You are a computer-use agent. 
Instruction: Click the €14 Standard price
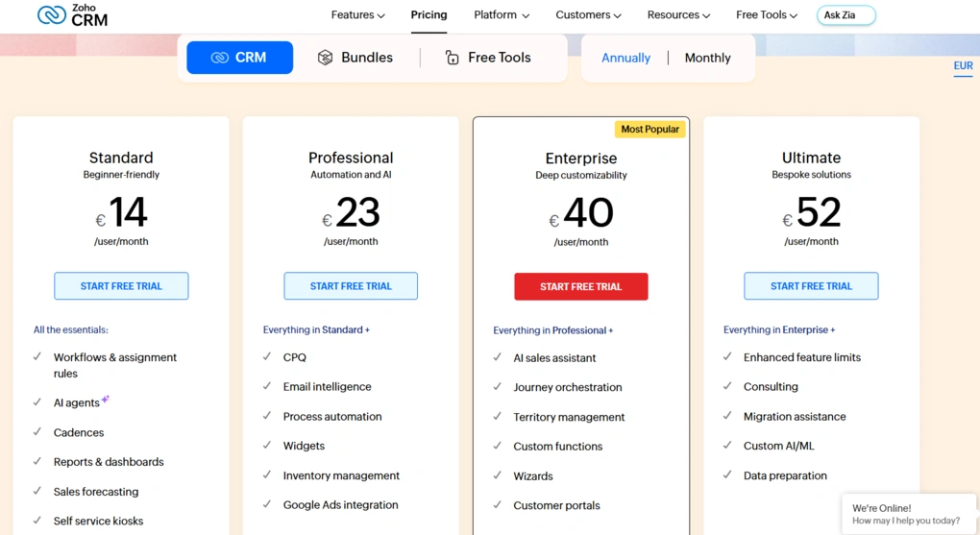pos(121,212)
